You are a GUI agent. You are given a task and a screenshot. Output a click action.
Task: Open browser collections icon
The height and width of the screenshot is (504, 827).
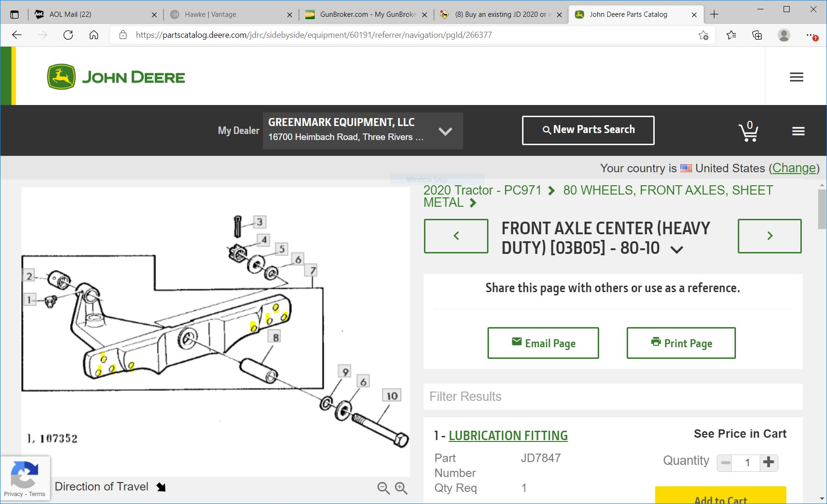[x=757, y=35]
